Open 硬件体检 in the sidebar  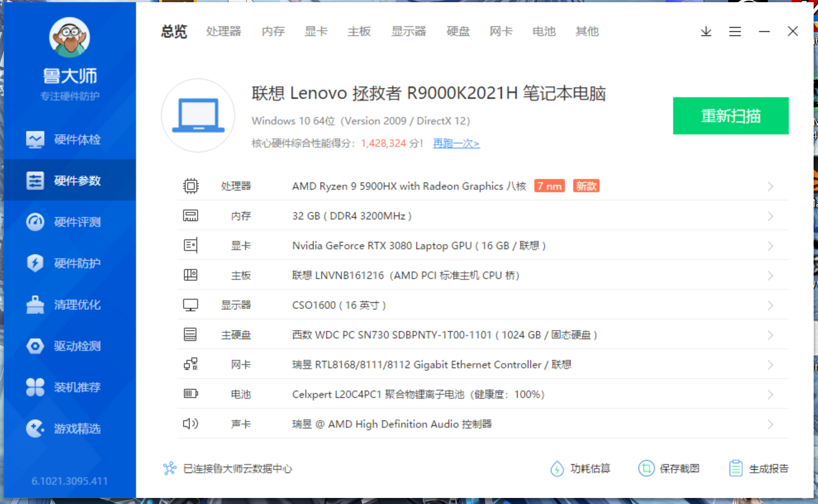[x=70, y=139]
